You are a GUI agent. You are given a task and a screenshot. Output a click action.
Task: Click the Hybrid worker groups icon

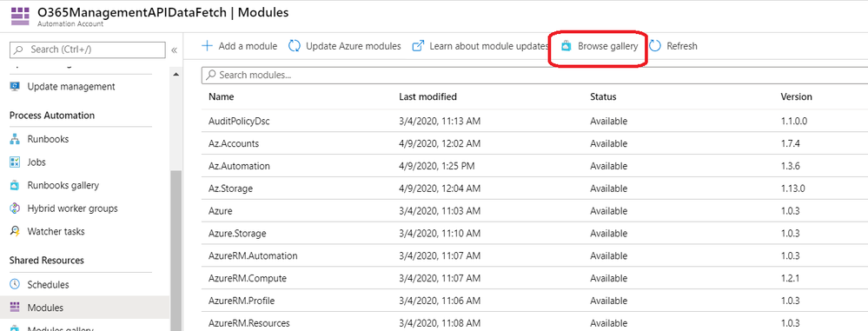pyautogui.click(x=15, y=209)
